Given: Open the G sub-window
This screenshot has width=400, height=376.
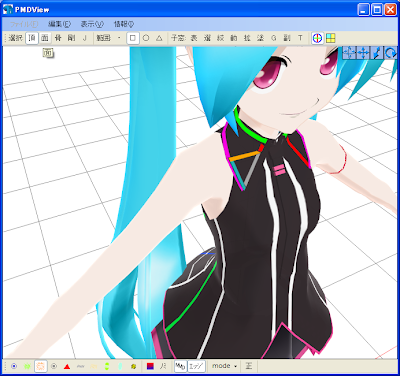Looking at the screenshot, I should [x=274, y=38].
